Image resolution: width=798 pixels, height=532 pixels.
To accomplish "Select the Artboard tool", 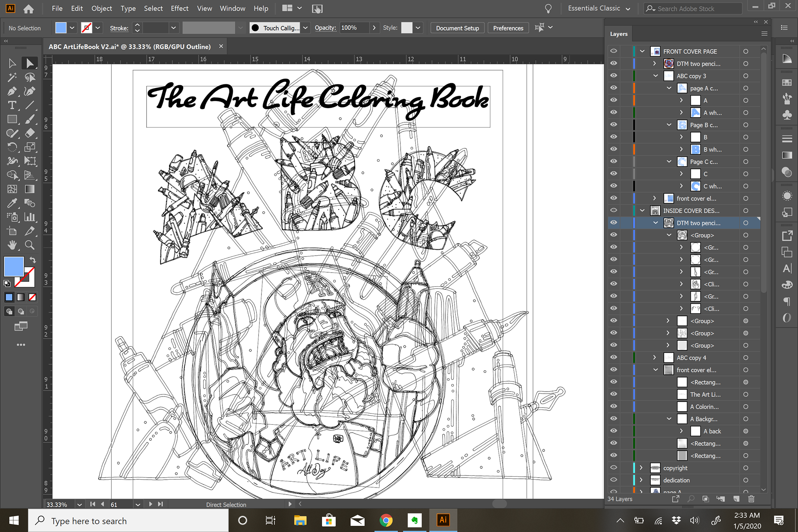I will 12,231.
